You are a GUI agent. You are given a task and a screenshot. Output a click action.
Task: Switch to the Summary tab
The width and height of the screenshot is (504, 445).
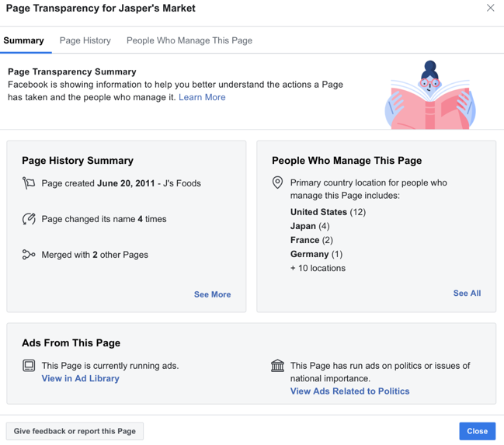[x=23, y=40]
